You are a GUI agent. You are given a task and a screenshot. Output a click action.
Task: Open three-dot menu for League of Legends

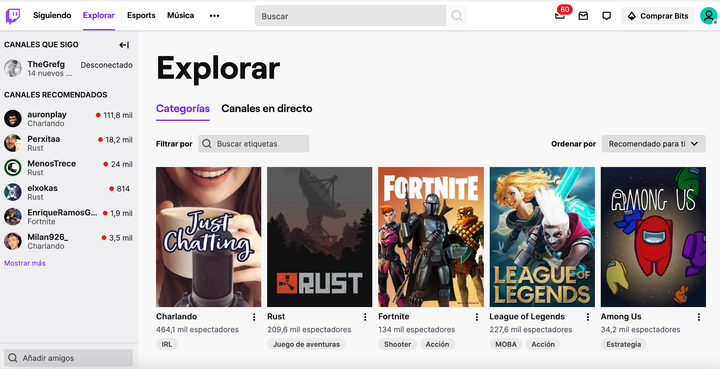(x=587, y=317)
